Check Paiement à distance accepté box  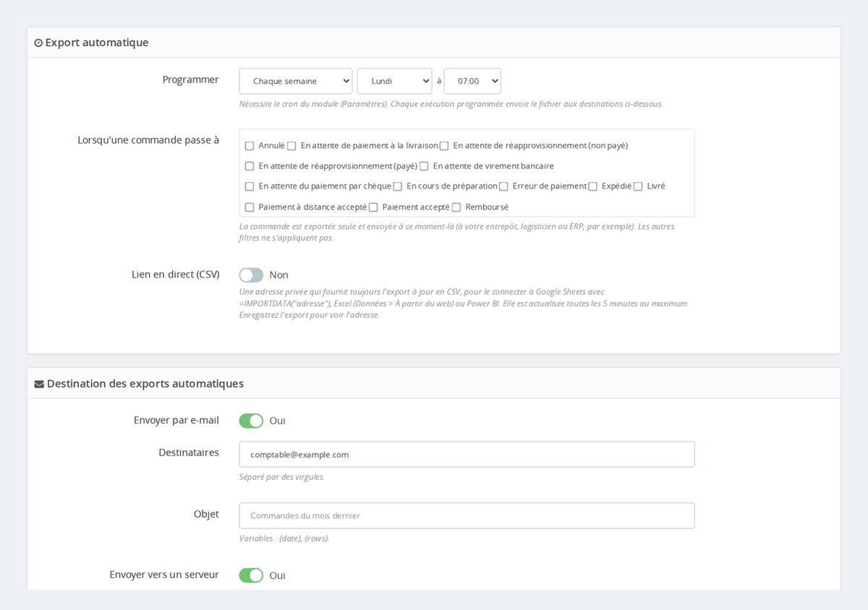(x=250, y=207)
